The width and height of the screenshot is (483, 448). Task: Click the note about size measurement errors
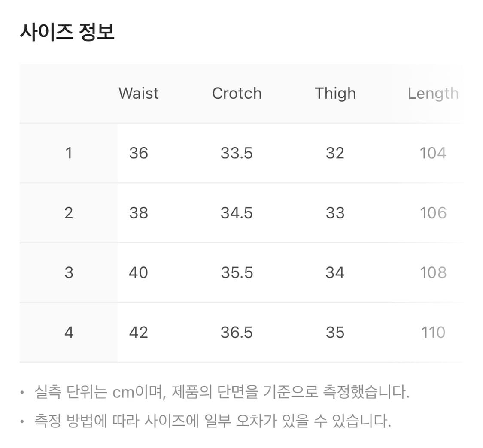(213, 421)
